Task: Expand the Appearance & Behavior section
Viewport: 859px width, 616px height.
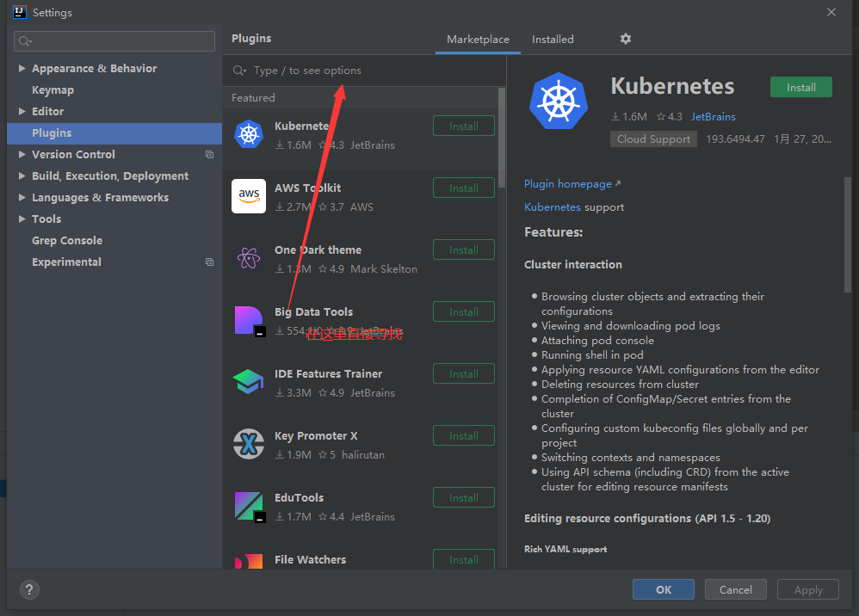Action: click(22, 69)
